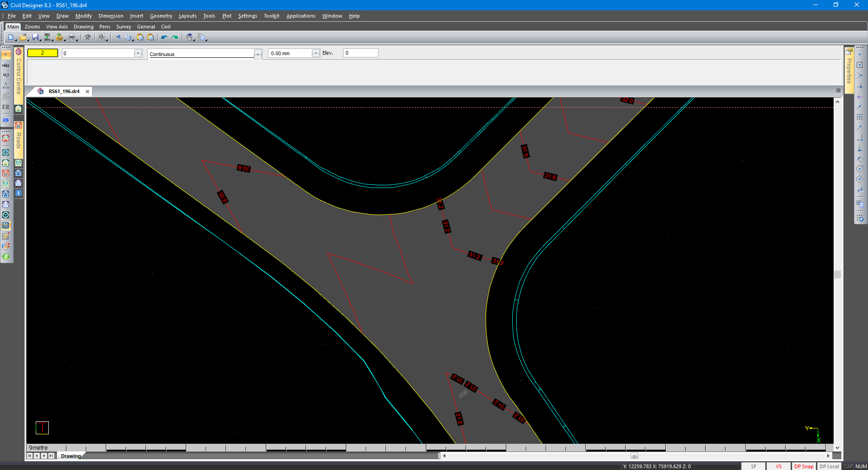Click the TXT import icon
Viewport: 868px width, 470px height.
coord(60,38)
